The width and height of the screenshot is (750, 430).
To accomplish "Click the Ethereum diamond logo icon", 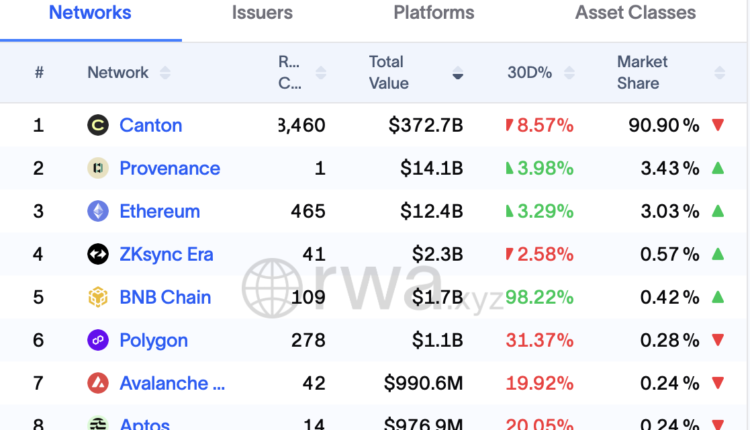I will point(98,212).
